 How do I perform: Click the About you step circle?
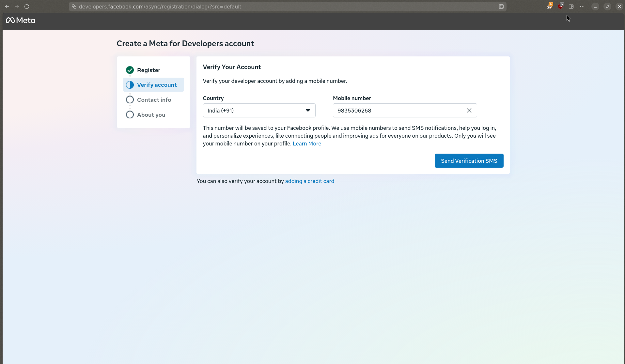click(130, 114)
